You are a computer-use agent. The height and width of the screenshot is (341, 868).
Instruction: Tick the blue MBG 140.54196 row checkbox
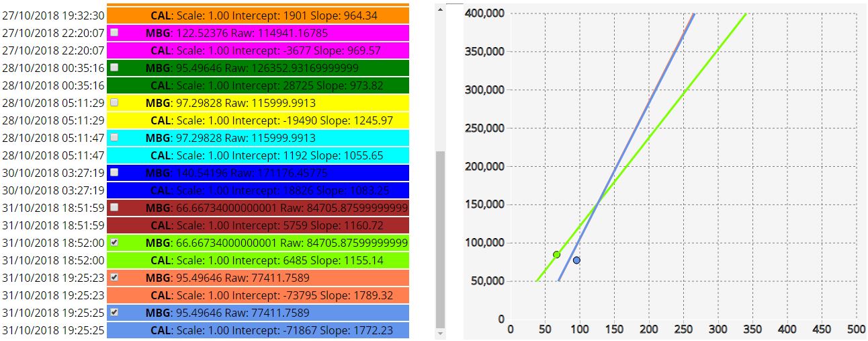114,172
